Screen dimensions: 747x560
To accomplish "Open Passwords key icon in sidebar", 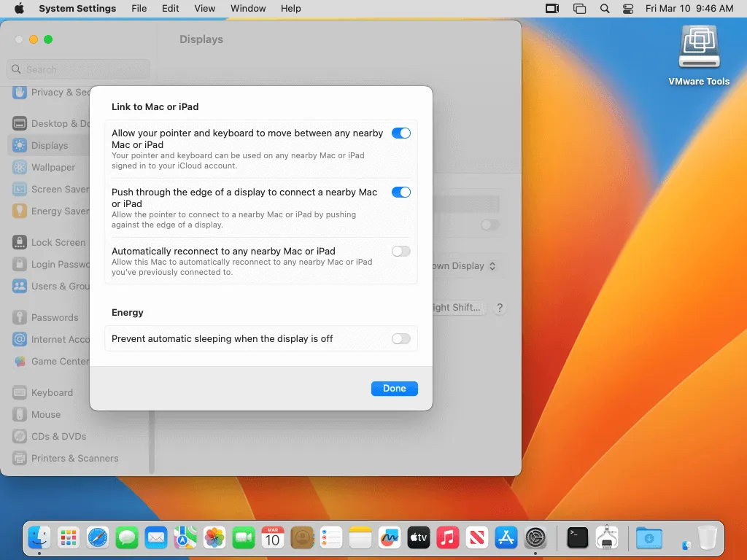I will click(x=20, y=317).
